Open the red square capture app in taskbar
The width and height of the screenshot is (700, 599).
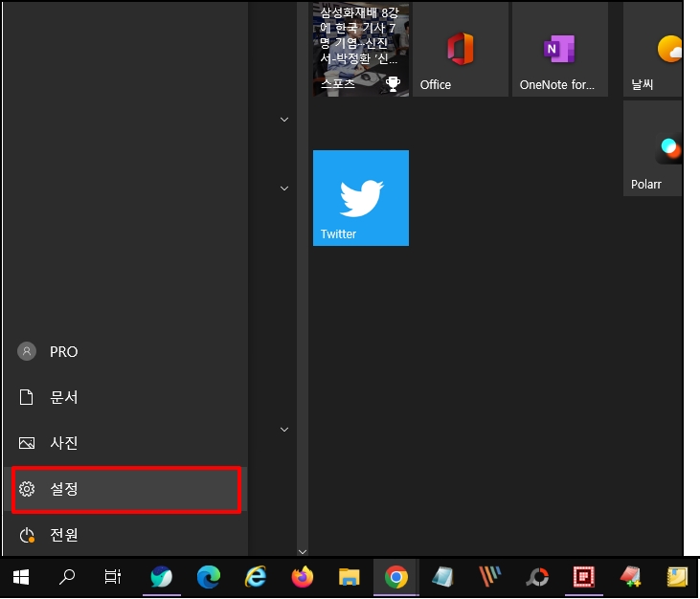[583, 577]
